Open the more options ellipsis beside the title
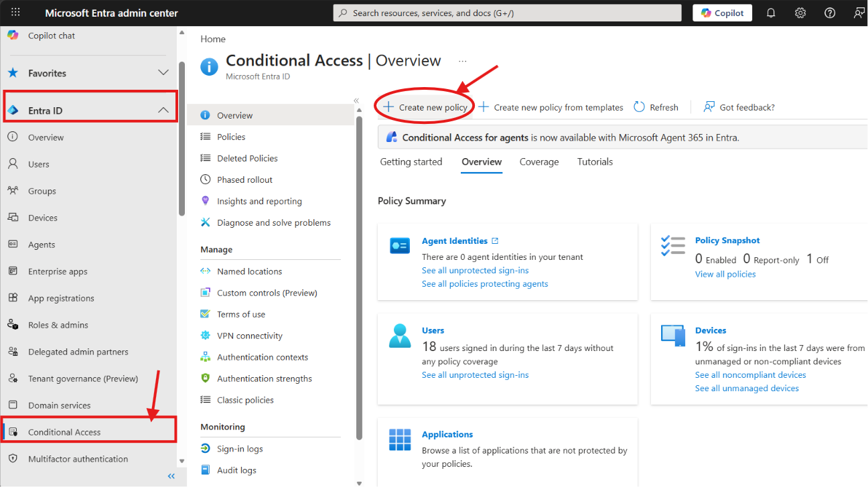Viewport: 868px width, 487px height. pyautogui.click(x=462, y=61)
